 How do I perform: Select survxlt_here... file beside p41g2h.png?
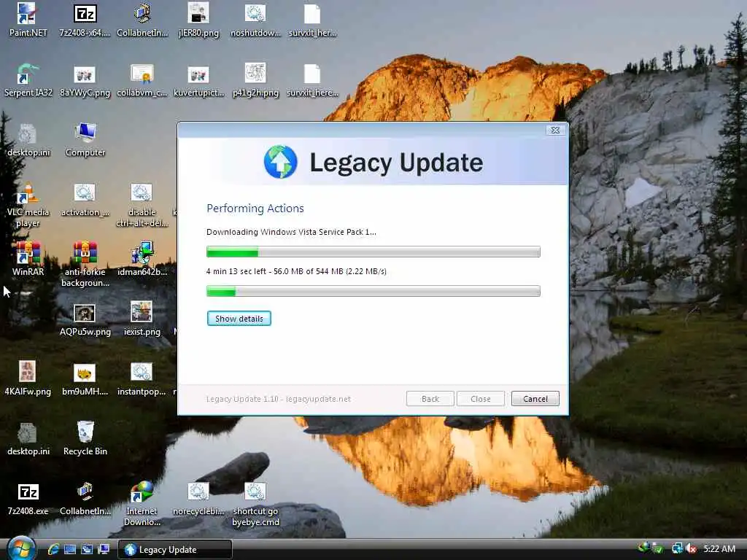tap(312, 80)
